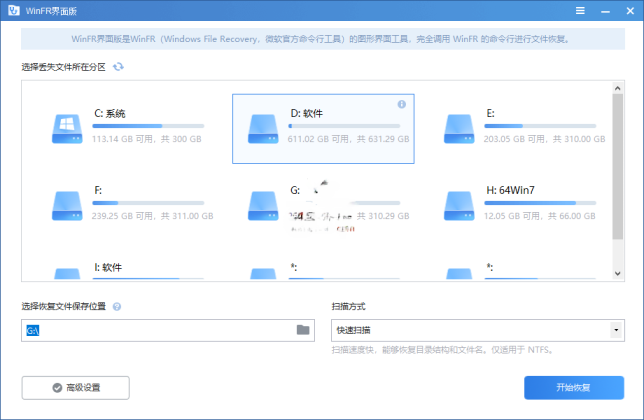Click 开始恢复 button
644x420 pixels.
(x=574, y=388)
